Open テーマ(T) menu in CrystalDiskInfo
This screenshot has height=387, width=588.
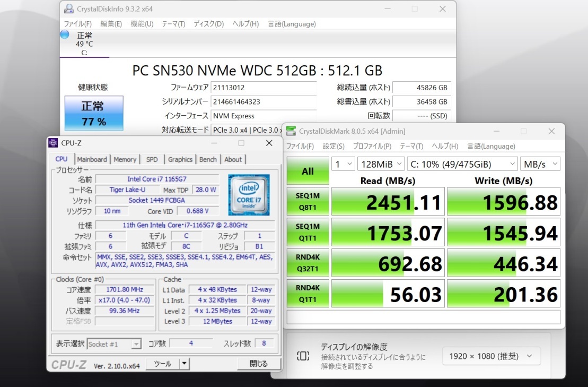coord(173,24)
